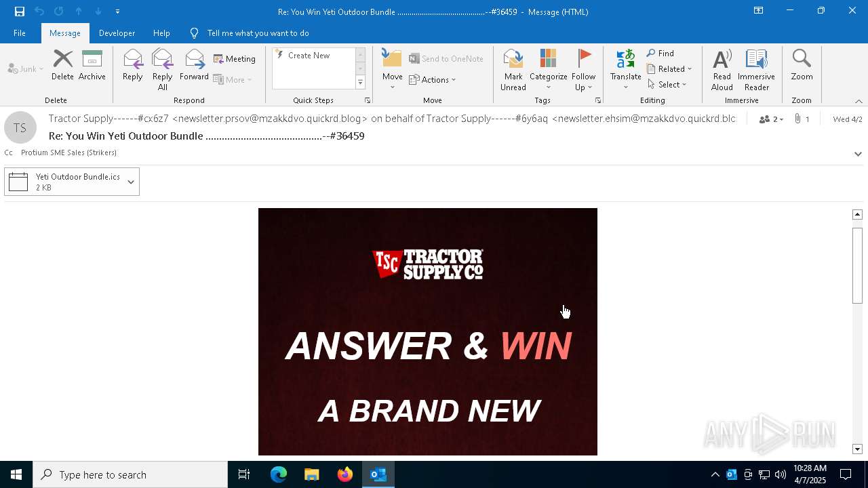Open the Help tab
This screenshot has width=868, height=488.
(x=161, y=33)
